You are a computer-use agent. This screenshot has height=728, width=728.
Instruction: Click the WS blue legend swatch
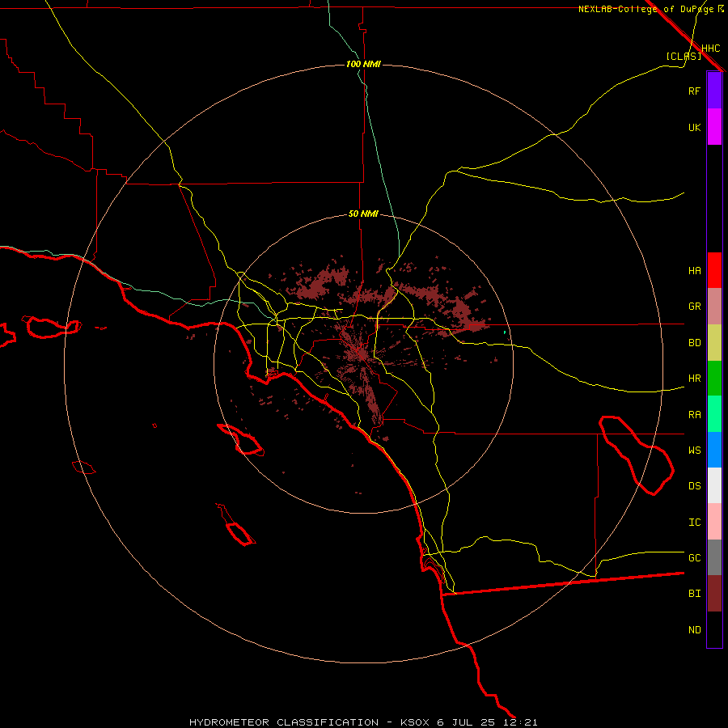(714, 450)
